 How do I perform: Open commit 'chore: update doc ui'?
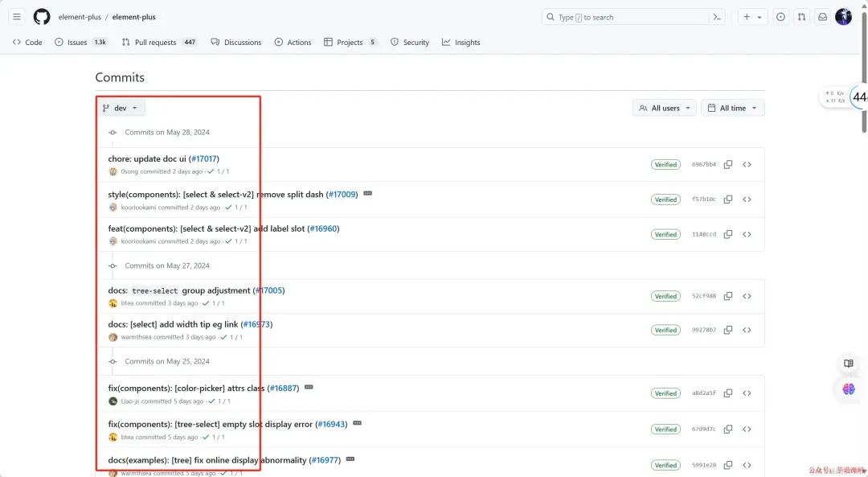point(147,159)
